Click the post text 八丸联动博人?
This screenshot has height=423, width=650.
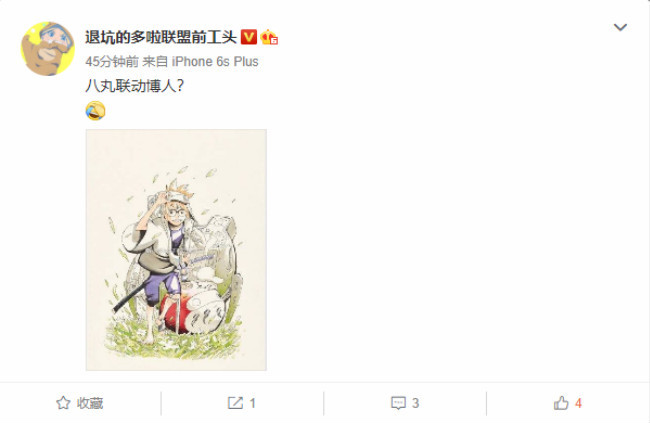134,86
